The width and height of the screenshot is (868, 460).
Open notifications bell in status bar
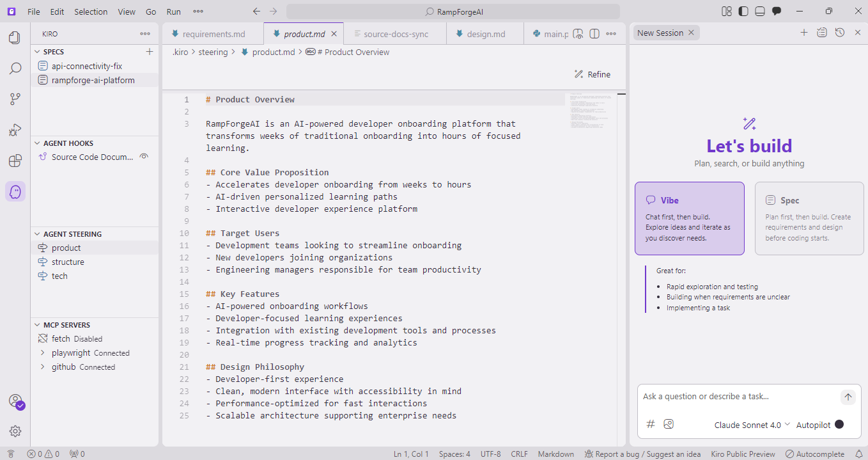[859, 454]
